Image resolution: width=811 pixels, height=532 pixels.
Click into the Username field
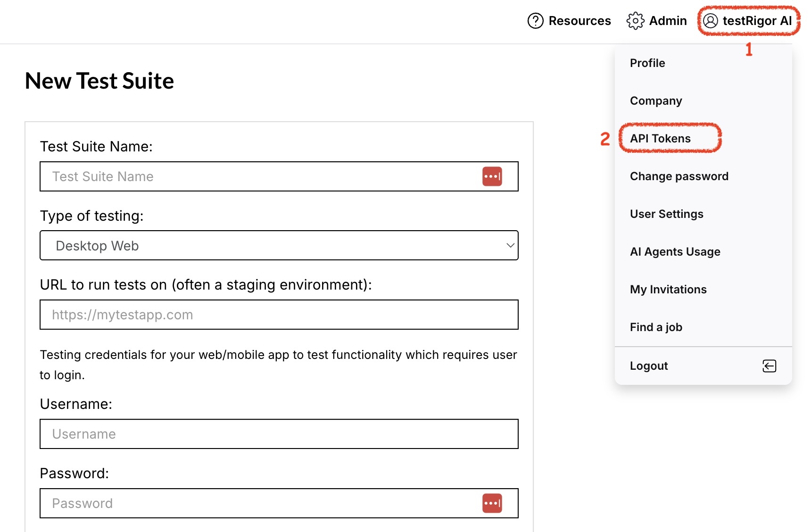pos(279,434)
